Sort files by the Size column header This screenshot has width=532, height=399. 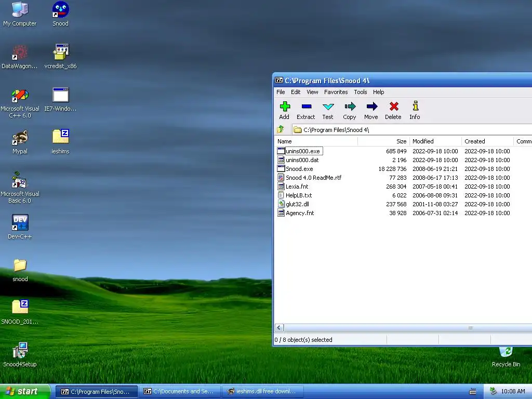click(384, 141)
